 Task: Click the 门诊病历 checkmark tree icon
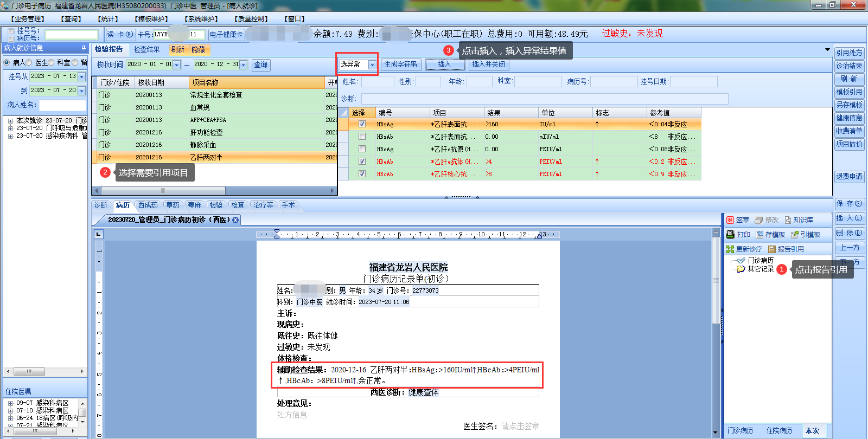741,260
